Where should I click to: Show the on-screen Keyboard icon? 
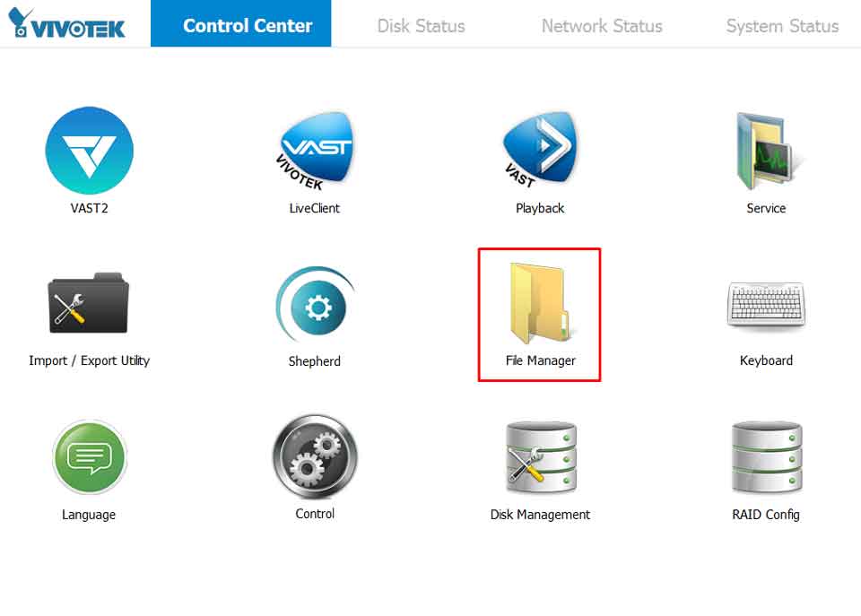click(x=765, y=305)
